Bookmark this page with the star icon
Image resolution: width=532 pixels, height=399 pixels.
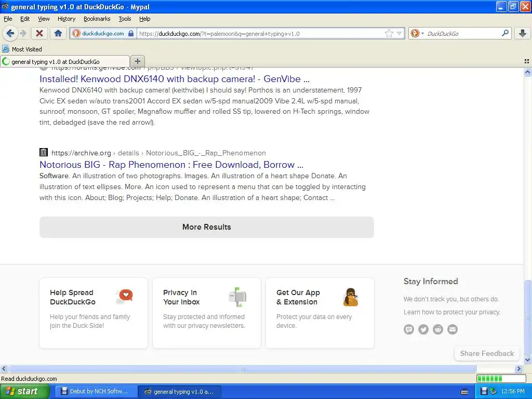click(389, 33)
